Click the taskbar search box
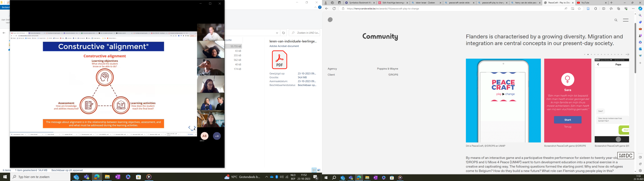 click(x=40, y=177)
